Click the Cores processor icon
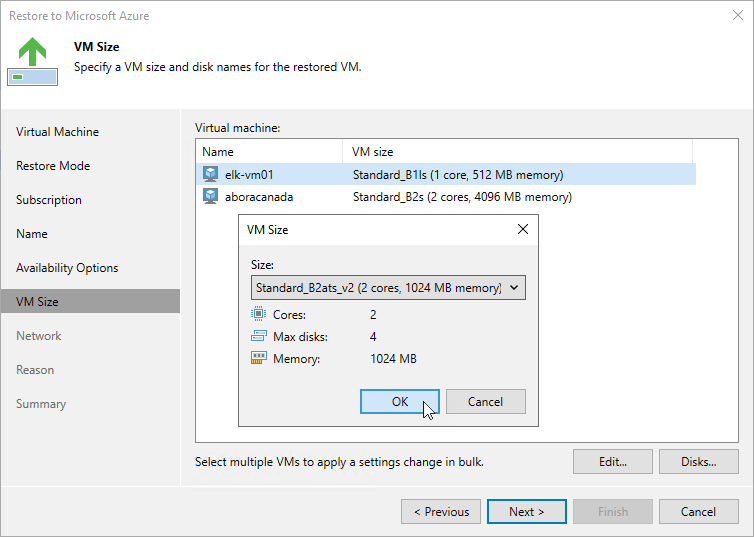The width and height of the screenshot is (754, 537). tap(258, 314)
